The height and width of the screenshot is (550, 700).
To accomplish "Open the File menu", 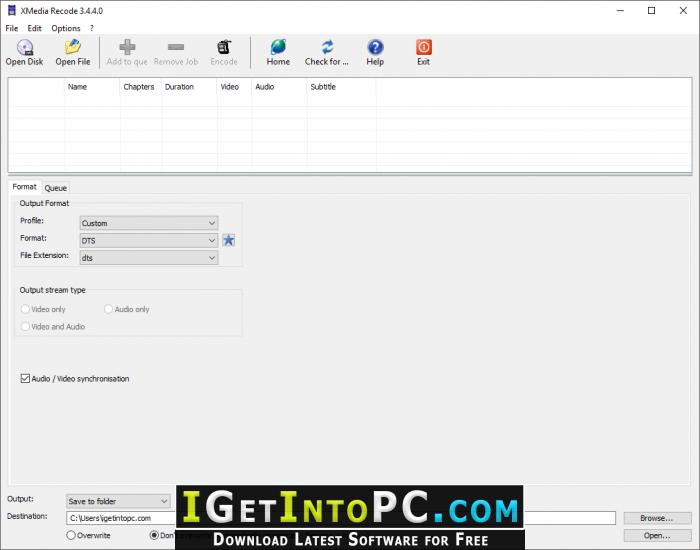I will click(x=12, y=28).
